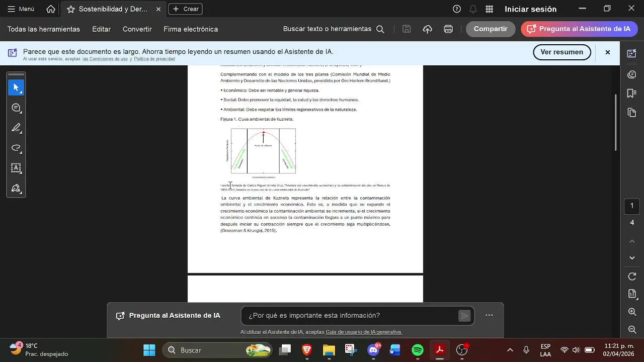Close the Sostenibilidad y Der... tab
The height and width of the screenshot is (362, 644).
[158, 9]
